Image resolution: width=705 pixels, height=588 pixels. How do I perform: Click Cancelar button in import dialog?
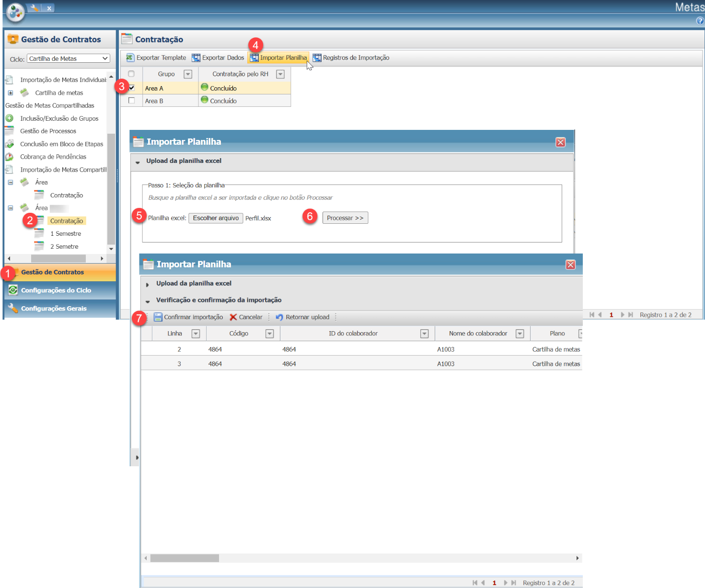click(x=246, y=317)
